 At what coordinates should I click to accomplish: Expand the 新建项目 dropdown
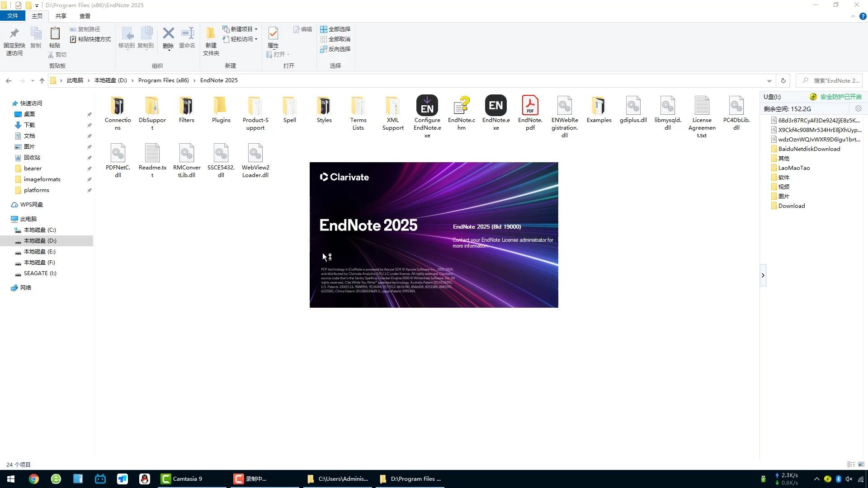(x=256, y=28)
